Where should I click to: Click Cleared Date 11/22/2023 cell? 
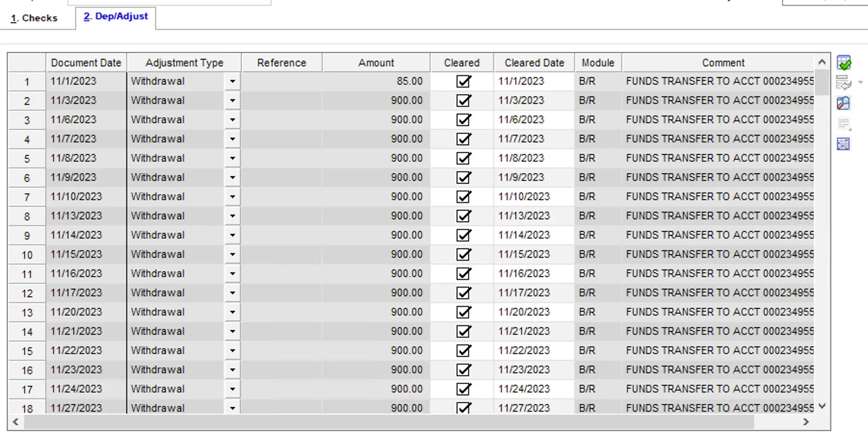[534, 351]
